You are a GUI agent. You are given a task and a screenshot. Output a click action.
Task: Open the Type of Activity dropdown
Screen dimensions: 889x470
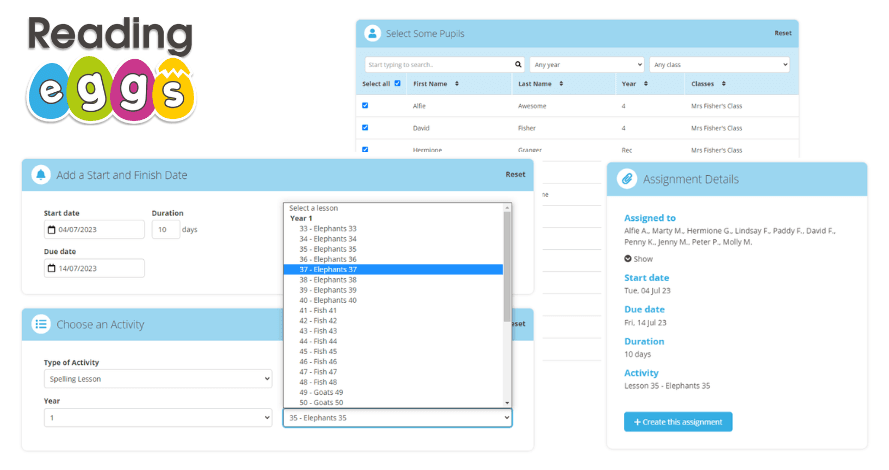[x=158, y=380]
